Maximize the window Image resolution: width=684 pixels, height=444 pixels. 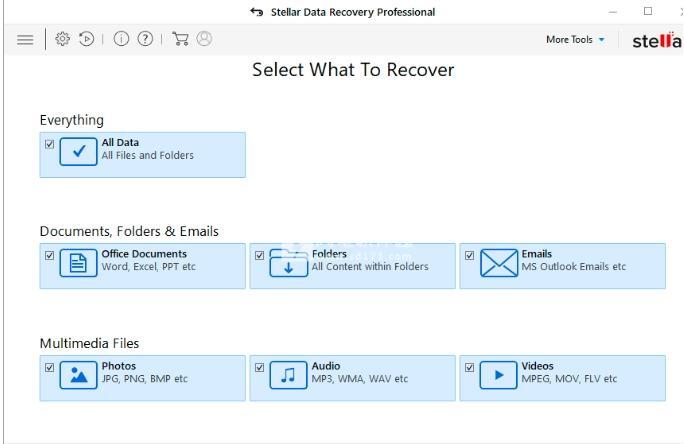click(x=648, y=11)
